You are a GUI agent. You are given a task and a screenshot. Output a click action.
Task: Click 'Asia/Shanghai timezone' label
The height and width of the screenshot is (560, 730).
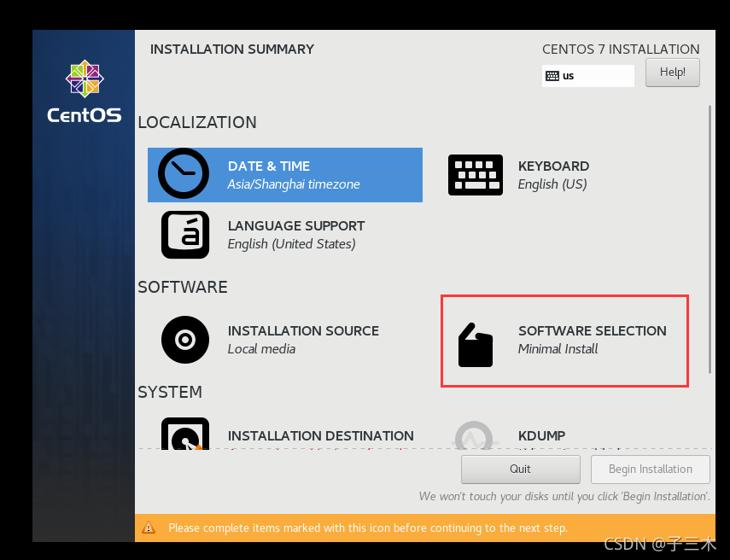(294, 184)
